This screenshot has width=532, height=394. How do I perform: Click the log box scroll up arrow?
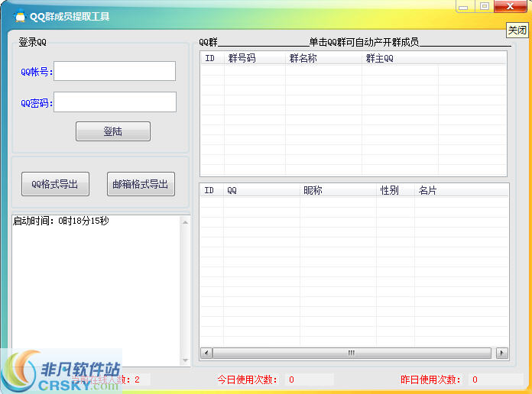[185, 222]
